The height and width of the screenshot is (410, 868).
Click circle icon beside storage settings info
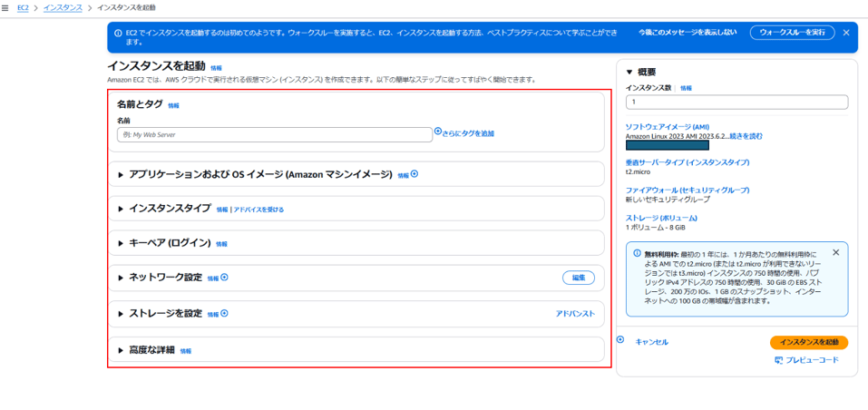tap(224, 313)
